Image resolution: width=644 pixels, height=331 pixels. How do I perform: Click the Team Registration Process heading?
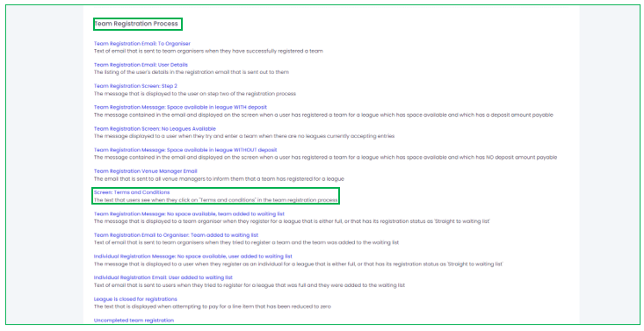tap(136, 24)
